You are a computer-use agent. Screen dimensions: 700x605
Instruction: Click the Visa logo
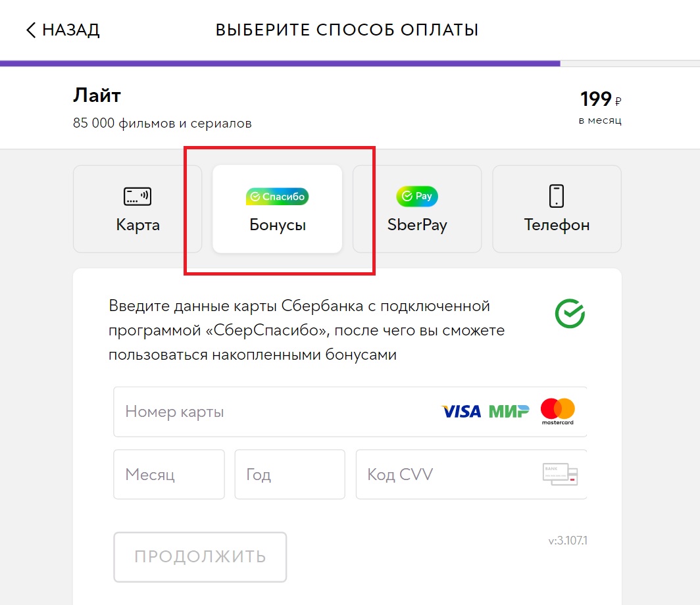461,412
